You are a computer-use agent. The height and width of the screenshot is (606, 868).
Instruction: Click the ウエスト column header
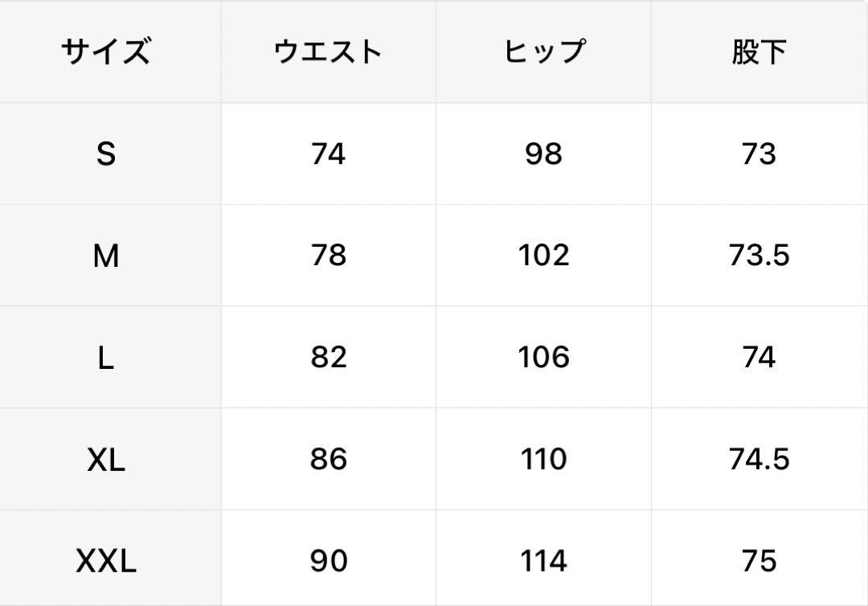point(328,51)
